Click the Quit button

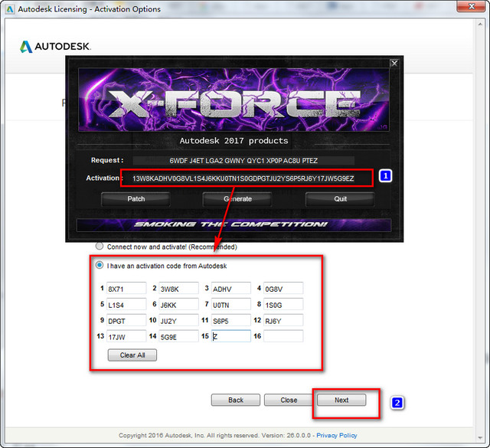340,199
